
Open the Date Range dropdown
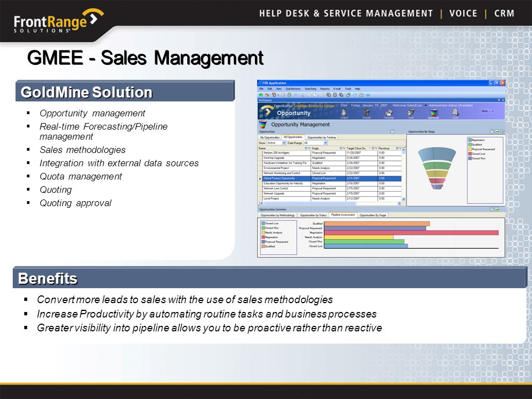pyautogui.click(x=325, y=143)
